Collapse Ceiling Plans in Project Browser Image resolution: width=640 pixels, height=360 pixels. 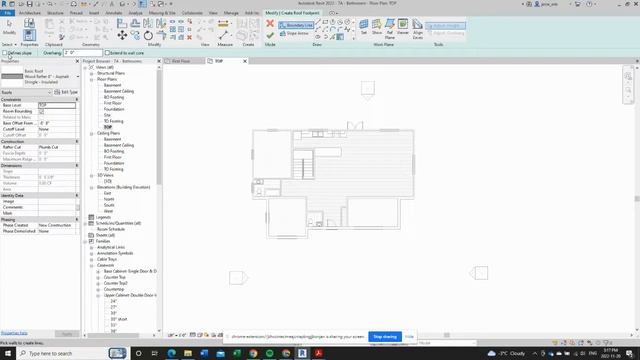pyautogui.click(x=91, y=133)
